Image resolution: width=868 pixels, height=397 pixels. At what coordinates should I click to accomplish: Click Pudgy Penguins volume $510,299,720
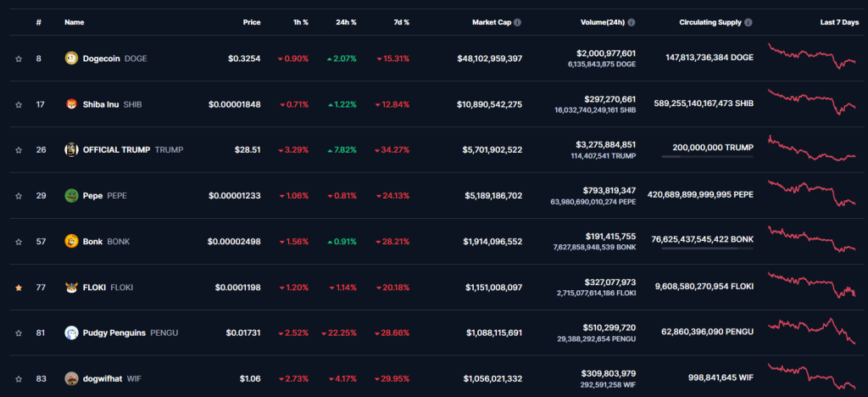click(609, 328)
